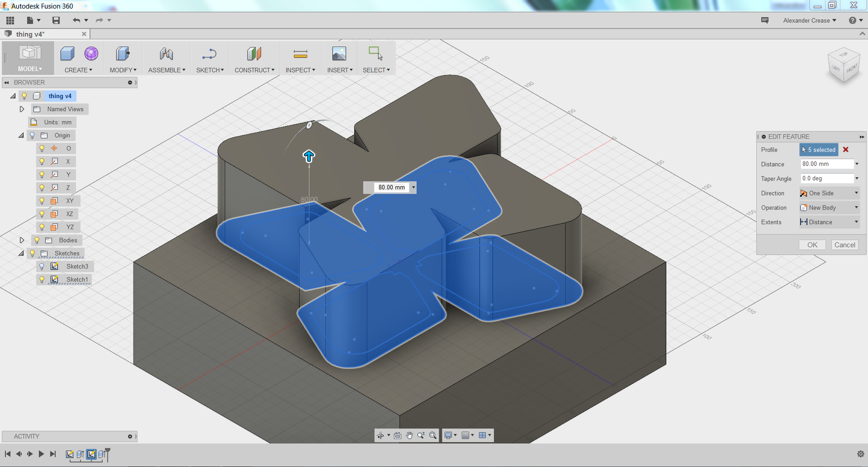The height and width of the screenshot is (467, 868).
Task: Open the Construct tool group
Action: [254, 70]
